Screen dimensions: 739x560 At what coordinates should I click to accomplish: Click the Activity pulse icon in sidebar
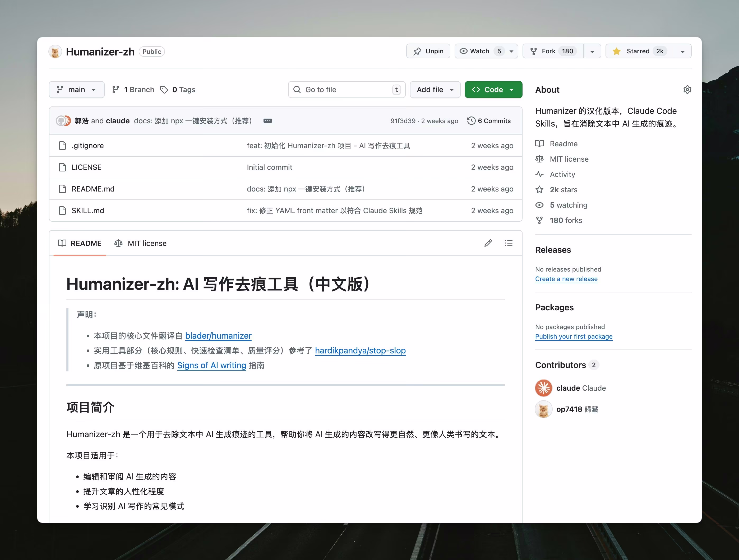click(x=539, y=174)
